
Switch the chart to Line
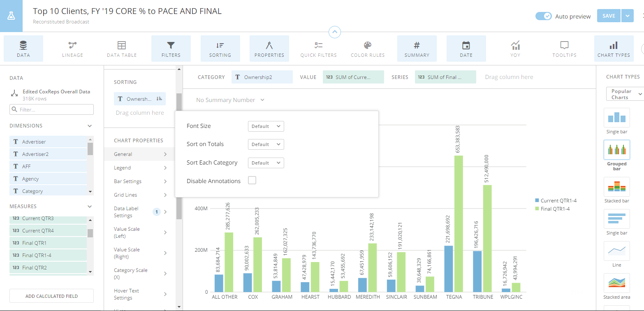616,252
